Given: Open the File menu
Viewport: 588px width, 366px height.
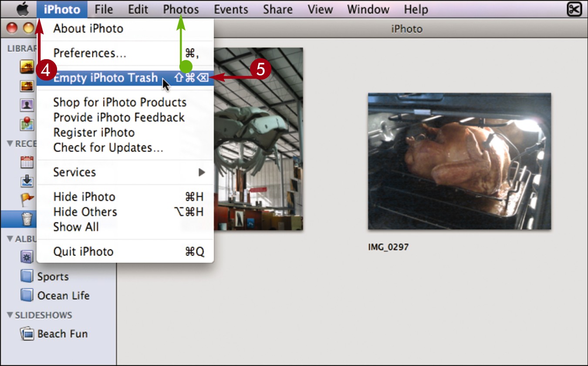Looking at the screenshot, I should (104, 9).
